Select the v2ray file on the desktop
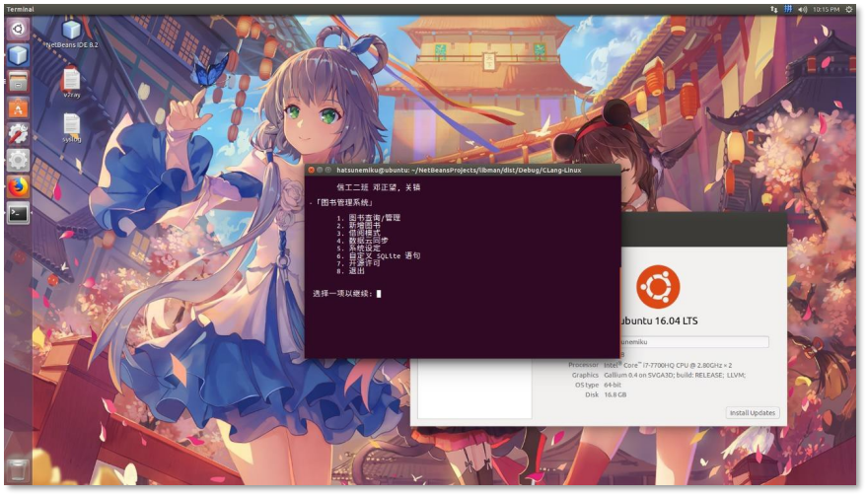This screenshot has width=868, height=497. tap(71, 83)
